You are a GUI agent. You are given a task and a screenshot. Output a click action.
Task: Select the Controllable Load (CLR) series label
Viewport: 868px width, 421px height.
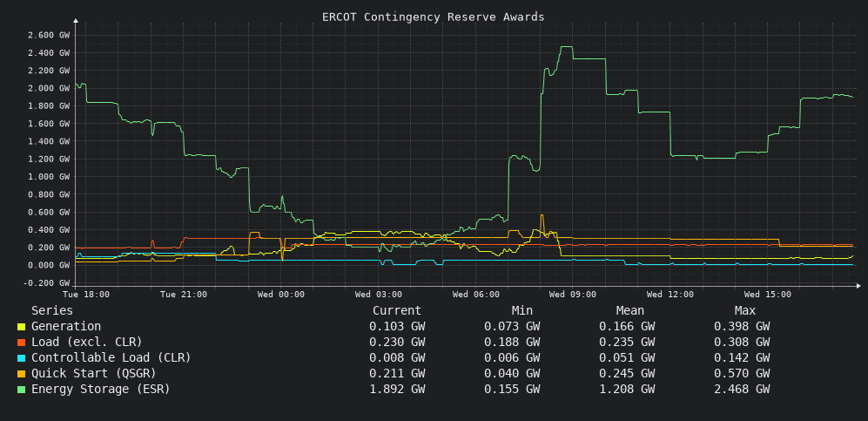(x=111, y=358)
